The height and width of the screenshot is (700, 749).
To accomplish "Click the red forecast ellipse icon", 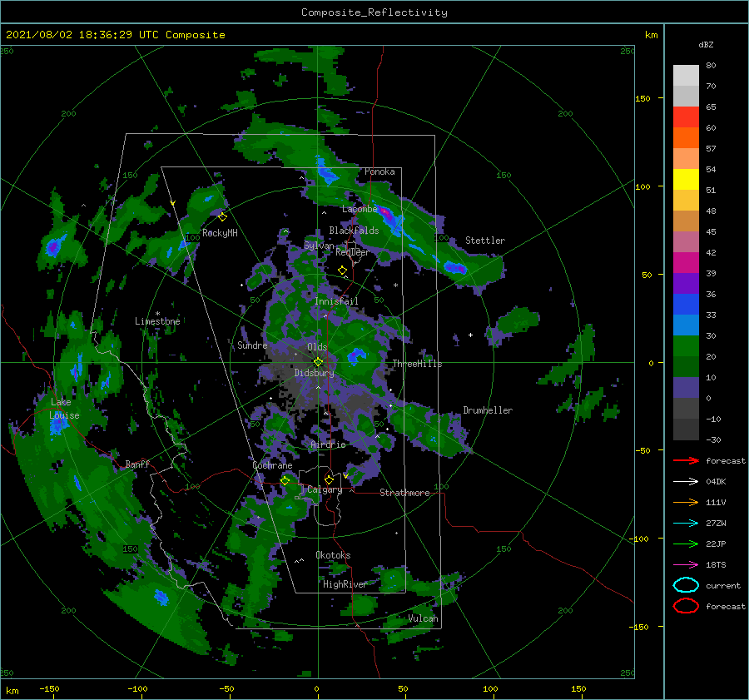I will pos(686,606).
